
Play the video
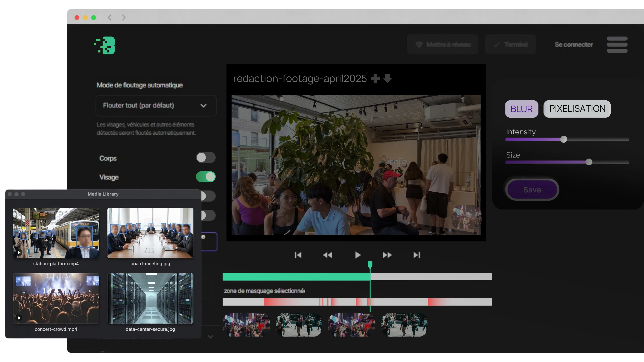click(358, 255)
